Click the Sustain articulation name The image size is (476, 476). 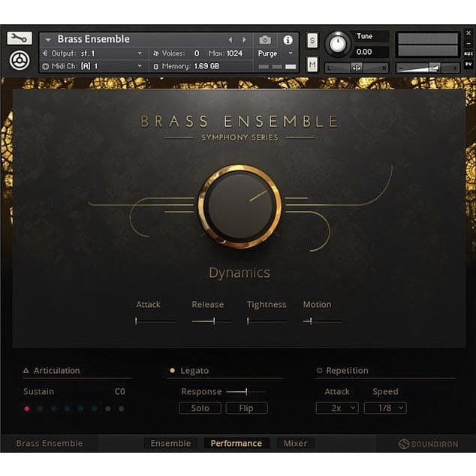pyautogui.click(x=38, y=392)
